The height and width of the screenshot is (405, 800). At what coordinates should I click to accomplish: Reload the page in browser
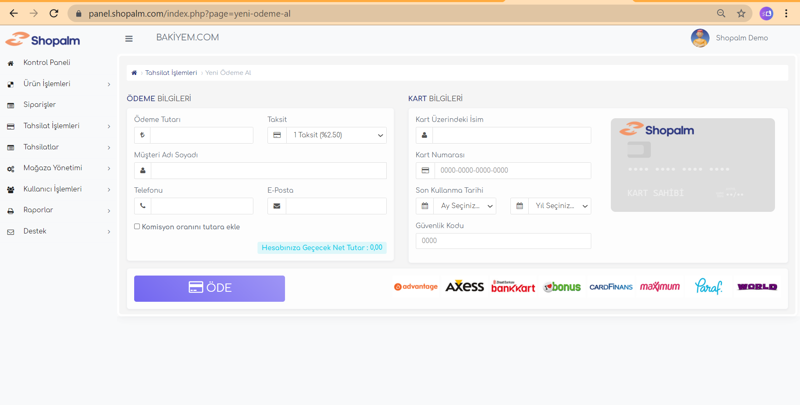pyautogui.click(x=54, y=14)
